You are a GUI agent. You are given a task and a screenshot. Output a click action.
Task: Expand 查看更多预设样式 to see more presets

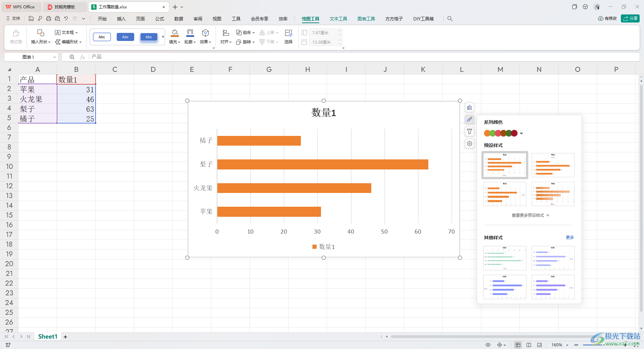(530, 215)
